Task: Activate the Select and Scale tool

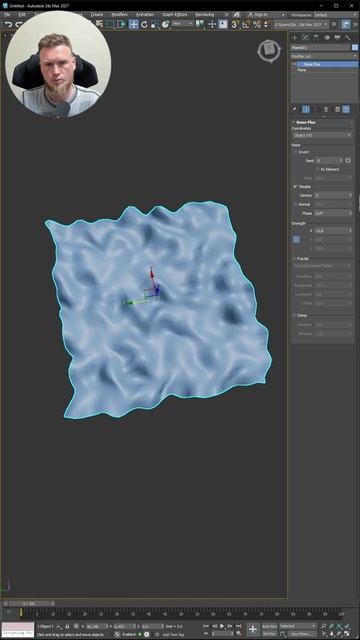Action: coord(154,24)
